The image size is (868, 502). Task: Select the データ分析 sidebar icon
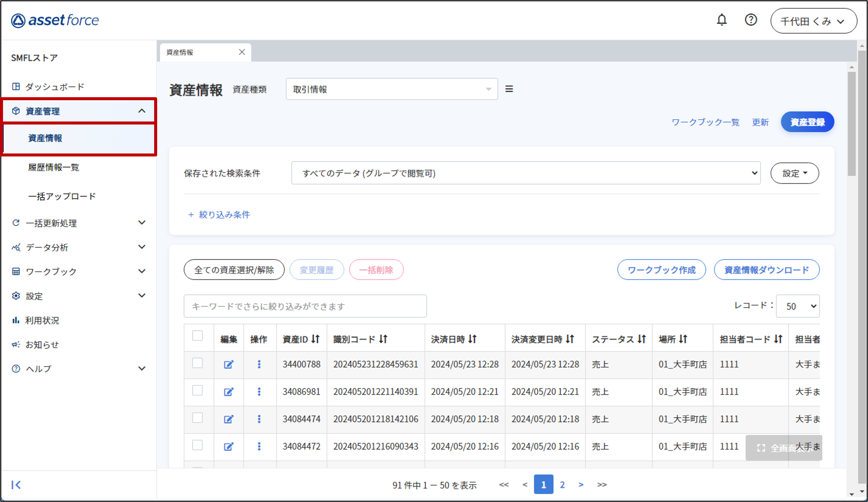[x=16, y=247]
